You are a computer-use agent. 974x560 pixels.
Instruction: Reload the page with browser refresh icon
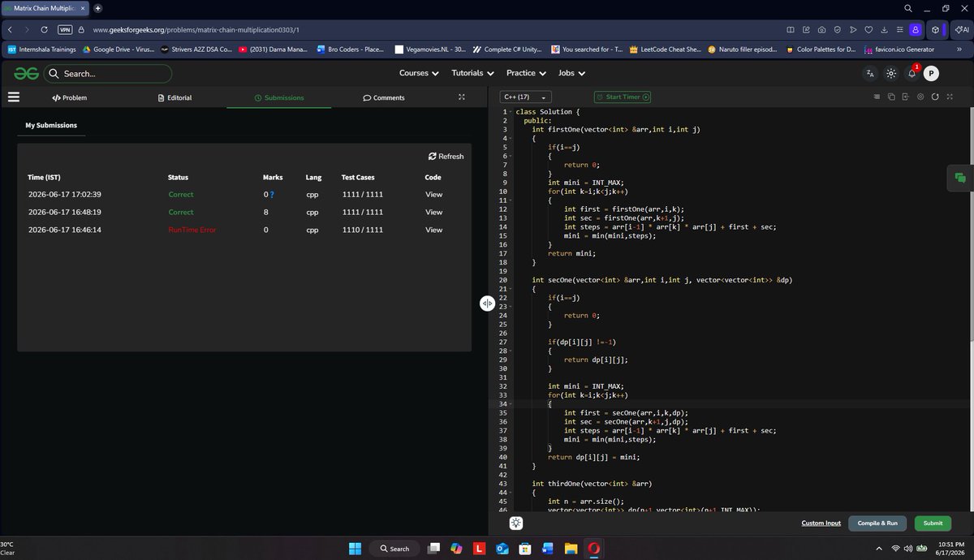pyautogui.click(x=44, y=29)
